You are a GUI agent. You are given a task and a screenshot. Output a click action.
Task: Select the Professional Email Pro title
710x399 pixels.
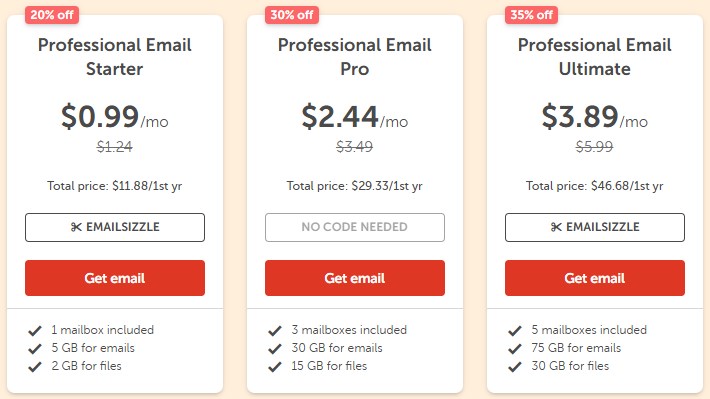point(355,57)
